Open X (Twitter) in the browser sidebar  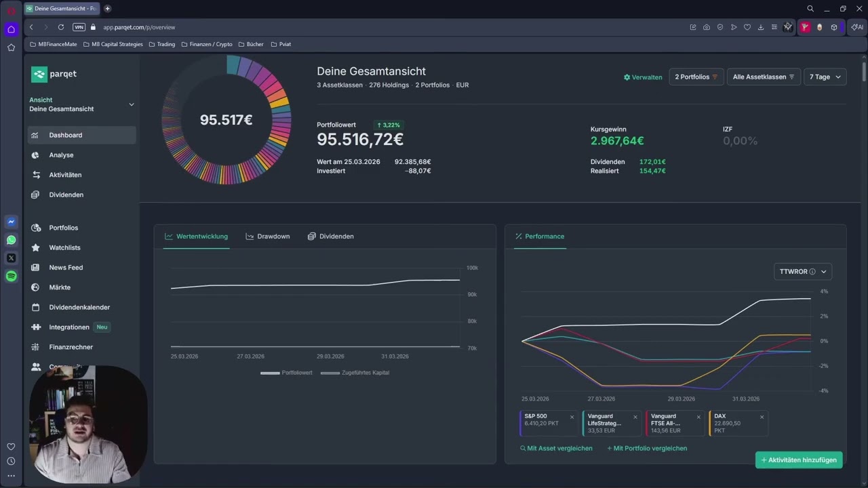(x=11, y=258)
